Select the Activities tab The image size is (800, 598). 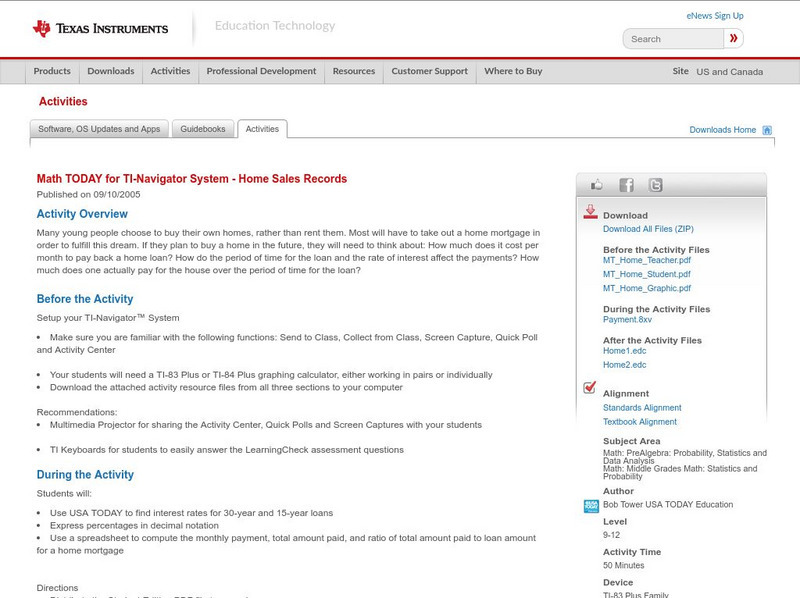click(x=262, y=129)
